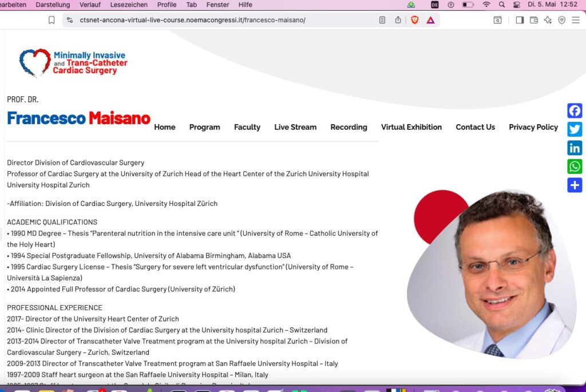This screenshot has width=586, height=392.
Task: Click 'Director Division of Cardiovascular Surgery' line
Action: click(76, 163)
